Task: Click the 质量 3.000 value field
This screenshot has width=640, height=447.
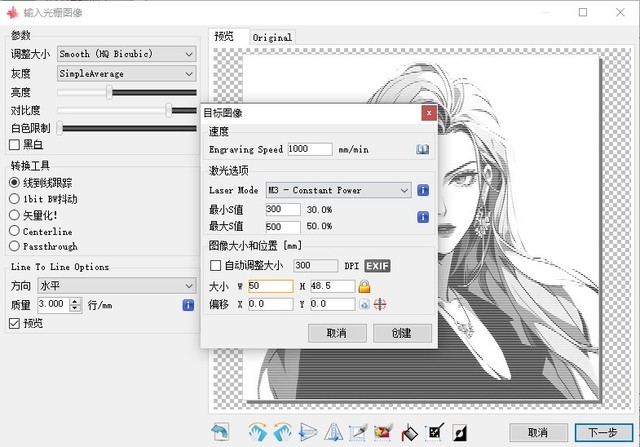Action: click(54, 305)
